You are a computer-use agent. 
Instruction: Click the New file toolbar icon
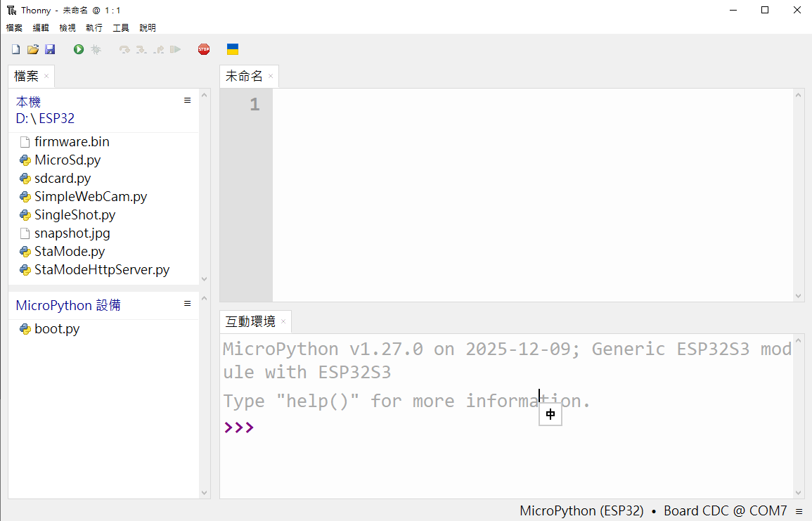click(x=15, y=49)
